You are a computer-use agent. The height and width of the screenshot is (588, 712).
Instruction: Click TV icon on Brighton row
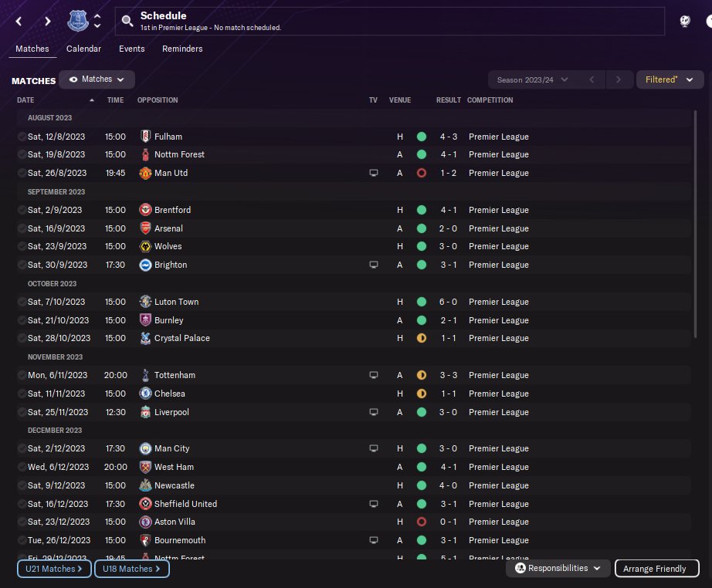coord(373,265)
